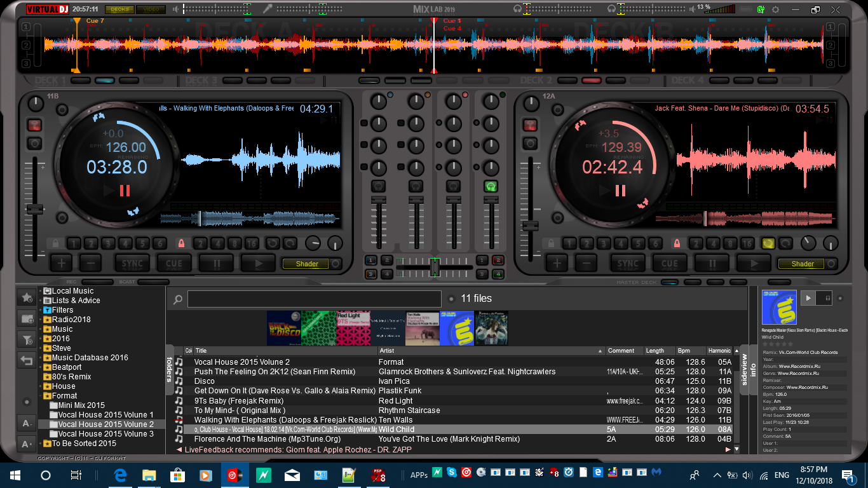Open the Shader effect dropdown on left deck

click(x=306, y=264)
